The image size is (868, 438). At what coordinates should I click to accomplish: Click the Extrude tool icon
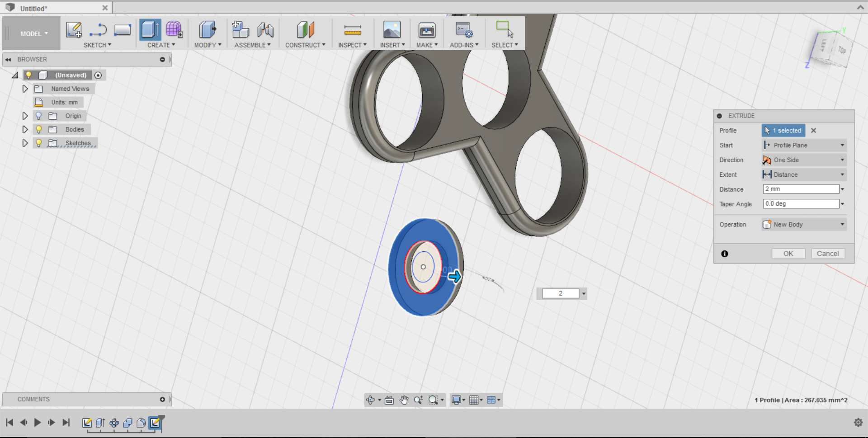point(150,30)
